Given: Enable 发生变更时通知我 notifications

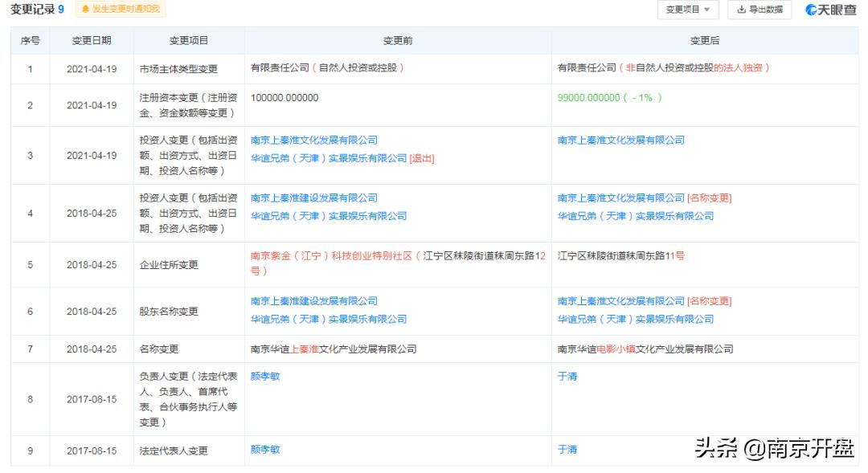Looking at the screenshot, I should pyautogui.click(x=118, y=10).
